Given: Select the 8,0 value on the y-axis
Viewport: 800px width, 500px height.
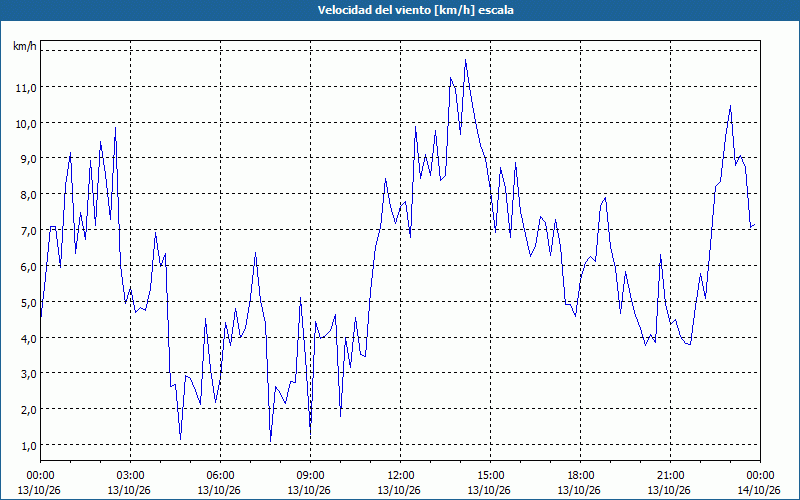Looking at the screenshot, I should pos(28,194).
